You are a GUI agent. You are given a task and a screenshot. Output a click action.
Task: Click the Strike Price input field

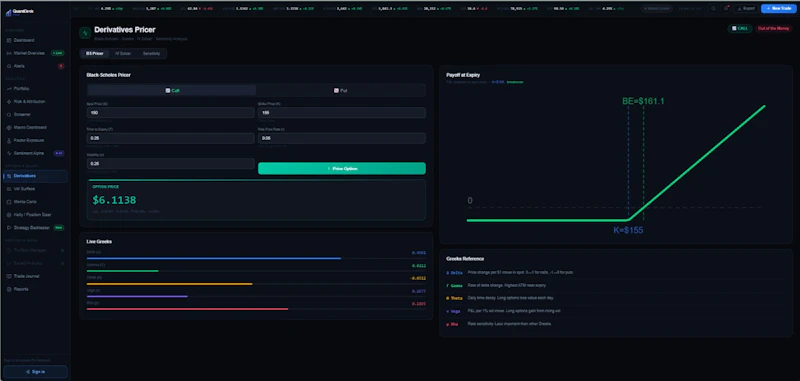[x=342, y=113]
